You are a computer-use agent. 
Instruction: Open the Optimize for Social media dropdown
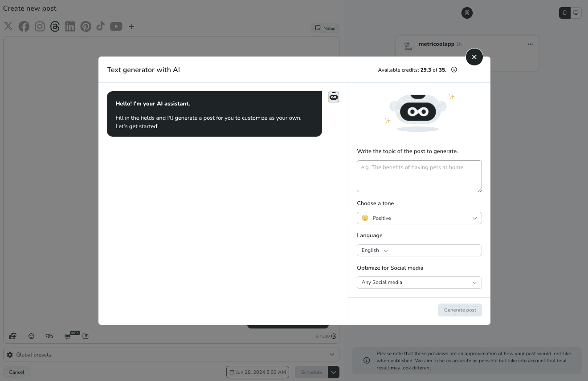[419, 282]
